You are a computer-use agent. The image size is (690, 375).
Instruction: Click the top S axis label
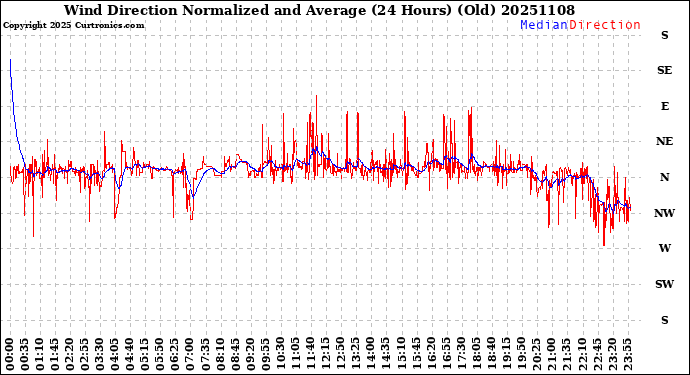point(665,35)
